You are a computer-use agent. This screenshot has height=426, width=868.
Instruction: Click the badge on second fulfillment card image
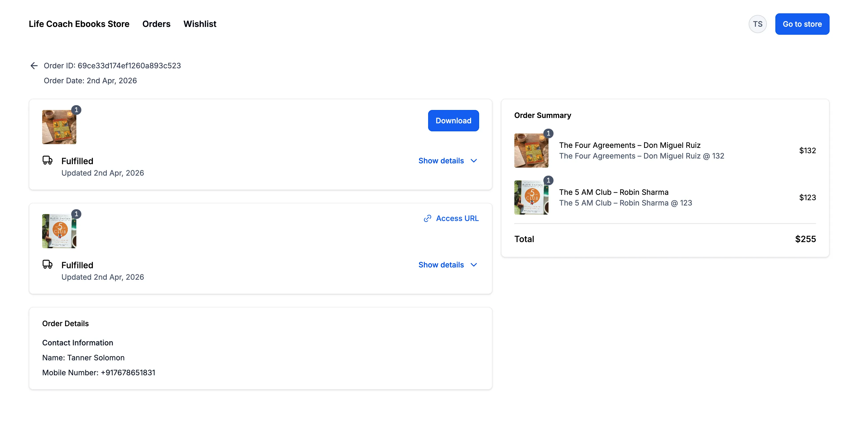(x=76, y=214)
